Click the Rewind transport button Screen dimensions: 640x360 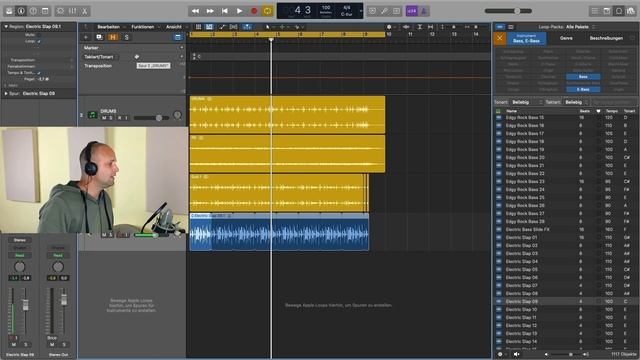point(196,11)
